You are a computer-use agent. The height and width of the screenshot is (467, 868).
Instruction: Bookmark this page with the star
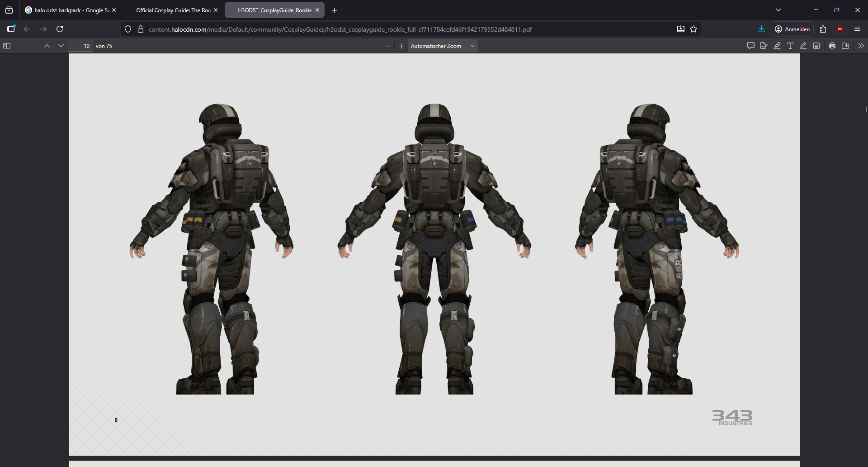click(693, 29)
